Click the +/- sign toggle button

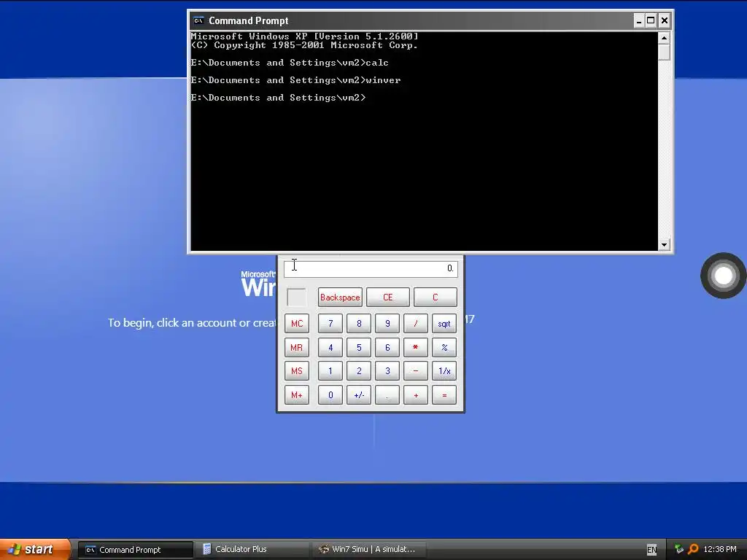pos(359,394)
